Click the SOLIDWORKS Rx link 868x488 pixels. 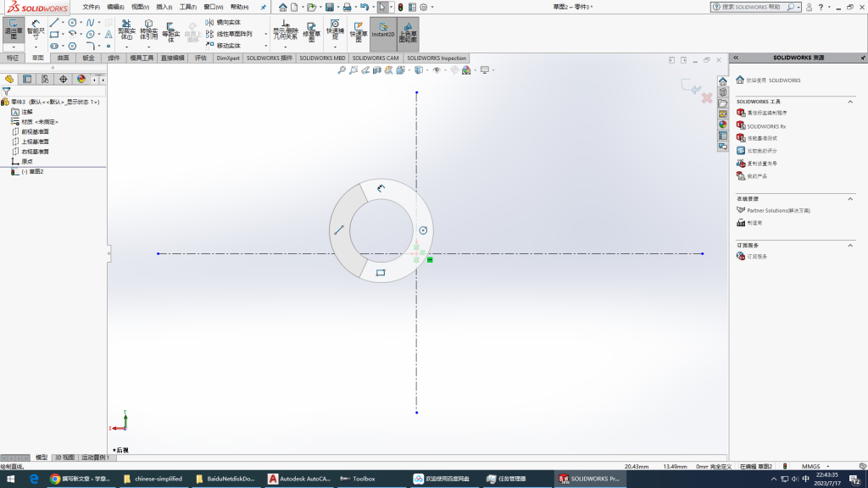click(x=765, y=125)
